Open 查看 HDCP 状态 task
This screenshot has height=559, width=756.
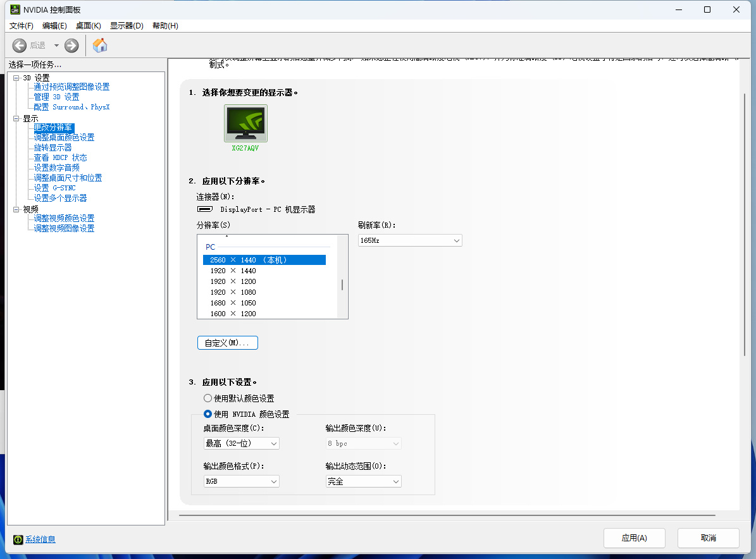(60, 157)
